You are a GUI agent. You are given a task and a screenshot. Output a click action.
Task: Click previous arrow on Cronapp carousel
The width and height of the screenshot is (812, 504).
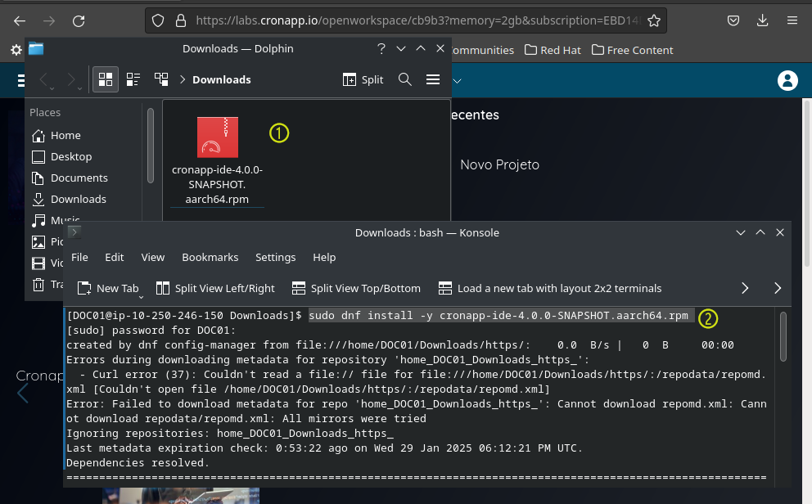click(22, 394)
